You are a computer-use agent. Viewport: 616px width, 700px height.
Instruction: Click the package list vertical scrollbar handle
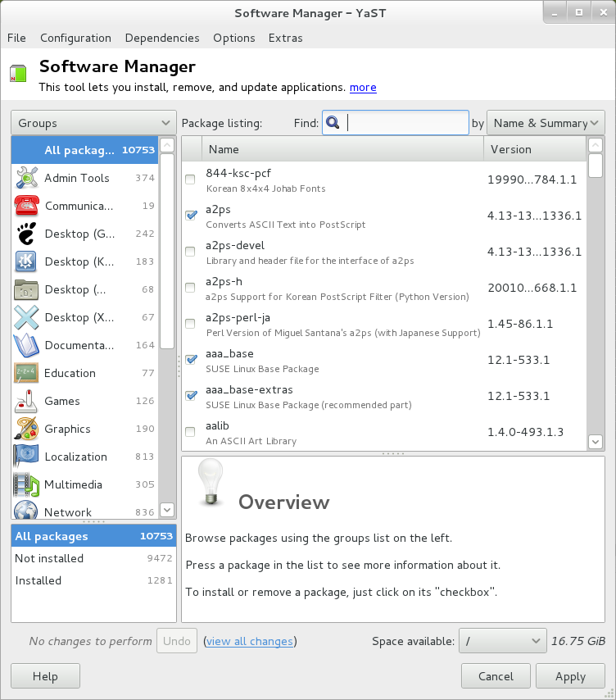point(596,166)
